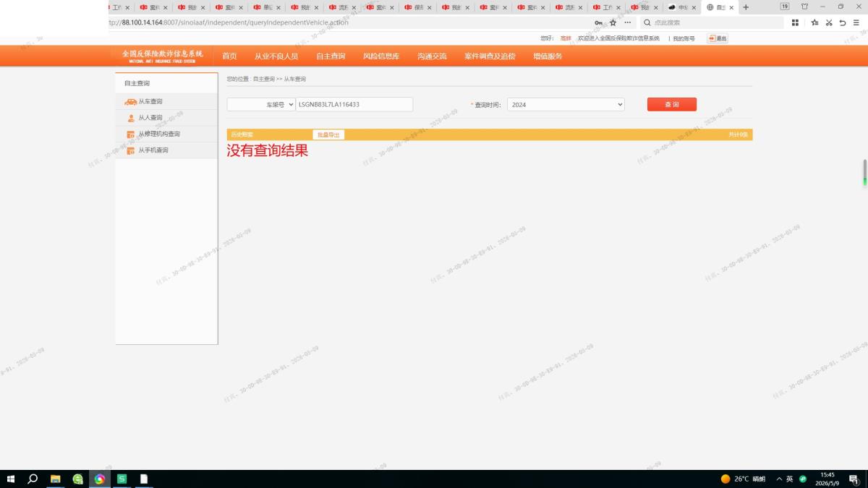The height and width of the screenshot is (488, 868).
Task: Click the 历史档案 header label
Action: 242,135
